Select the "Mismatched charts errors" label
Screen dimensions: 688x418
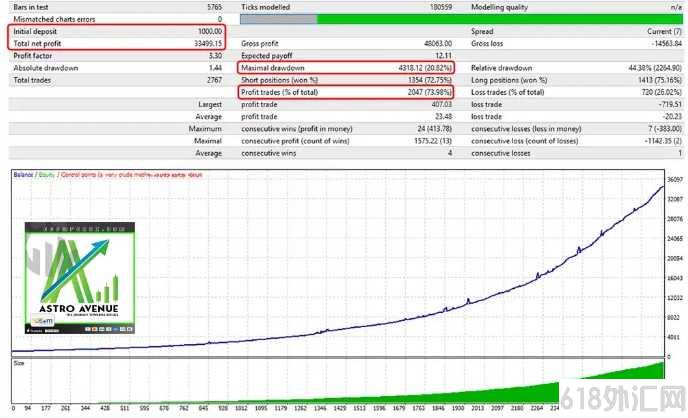54,19
